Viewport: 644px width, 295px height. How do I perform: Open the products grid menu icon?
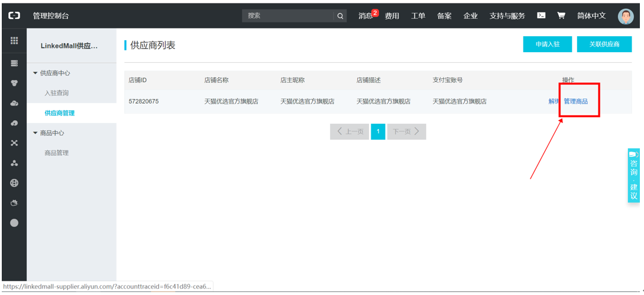14,40
